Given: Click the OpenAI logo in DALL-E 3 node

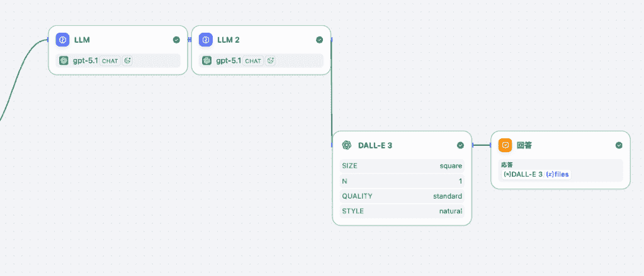Looking at the screenshot, I should point(347,145).
